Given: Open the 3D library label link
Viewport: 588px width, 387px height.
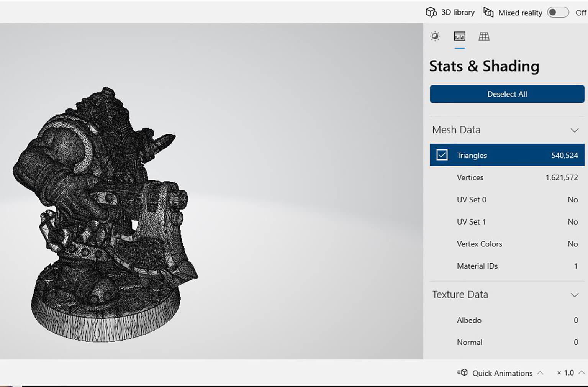Looking at the screenshot, I should [x=458, y=12].
